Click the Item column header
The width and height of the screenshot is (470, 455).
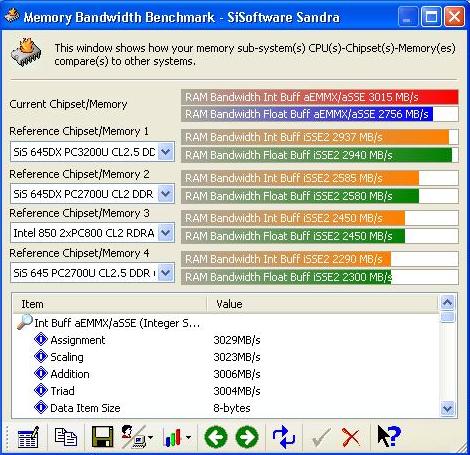click(x=110, y=304)
